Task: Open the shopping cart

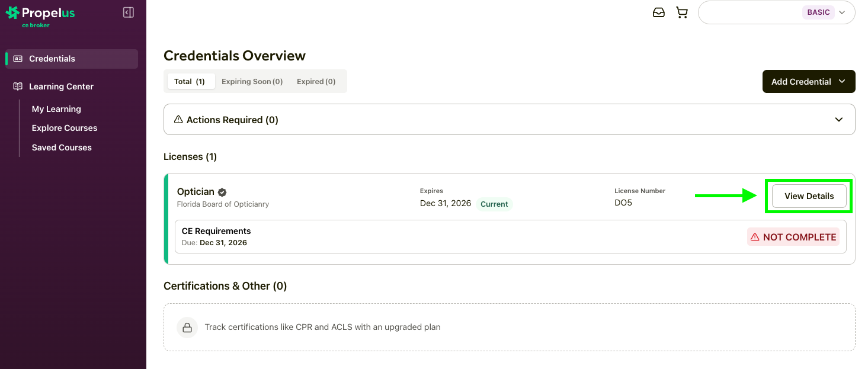Action: [x=682, y=12]
